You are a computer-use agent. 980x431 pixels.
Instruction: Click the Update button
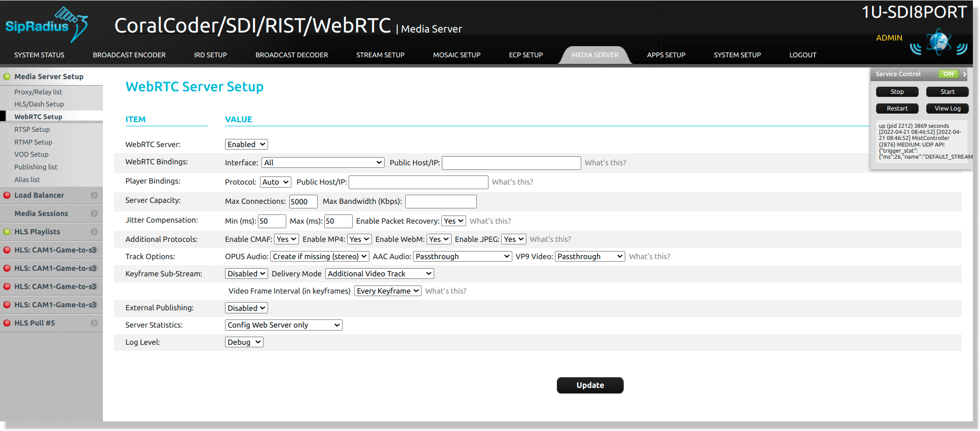click(590, 385)
